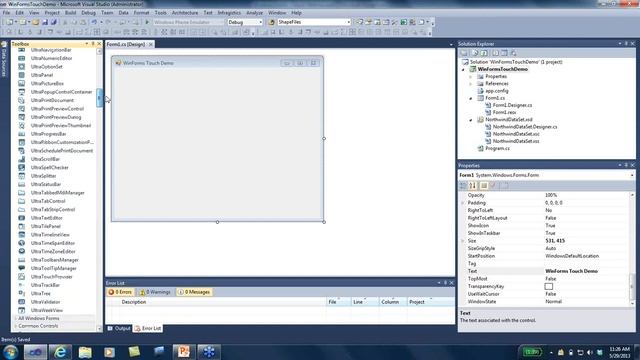This screenshot has width=640, height=360.
Task: Click the Properties page icon in Properties toolbar
Action: point(484,186)
